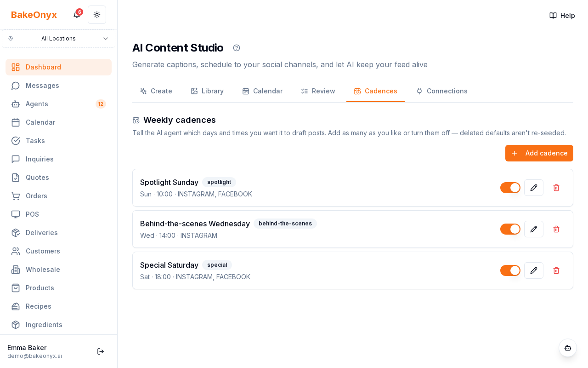Open the AI Content Studio help tooltip
588x368 pixels.
point(236,48)
